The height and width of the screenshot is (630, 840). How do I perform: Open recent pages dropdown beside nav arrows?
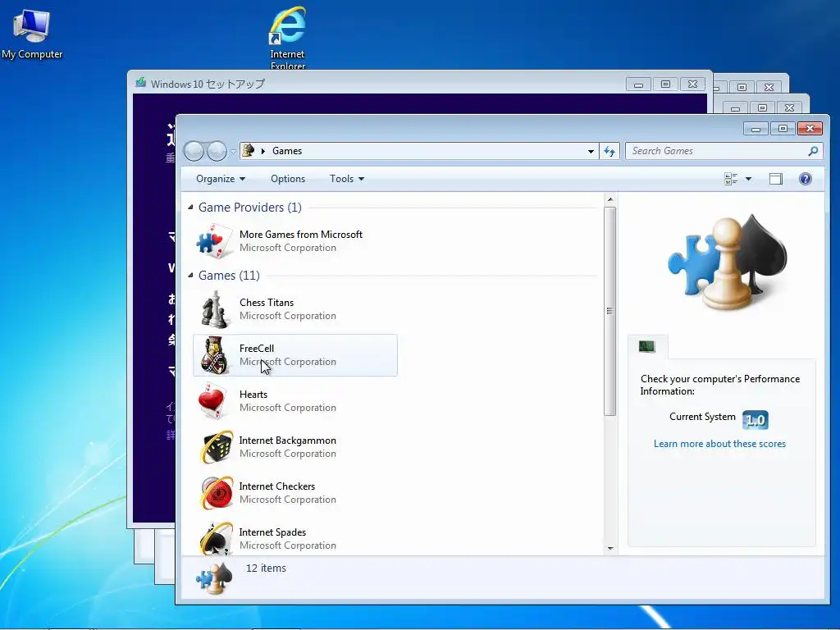click(x=233, y=152)
